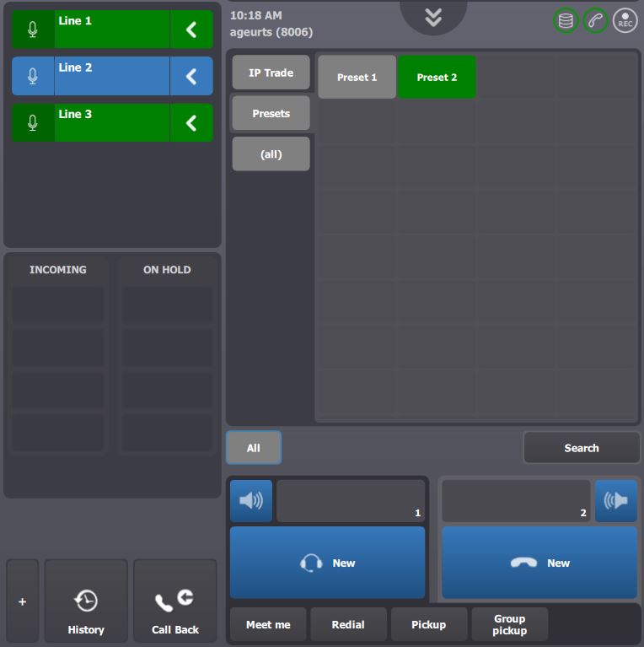Click the INCOMING column header
Image resolution: width=644 pixels, height=647 pixels.
tap(57, 269)
